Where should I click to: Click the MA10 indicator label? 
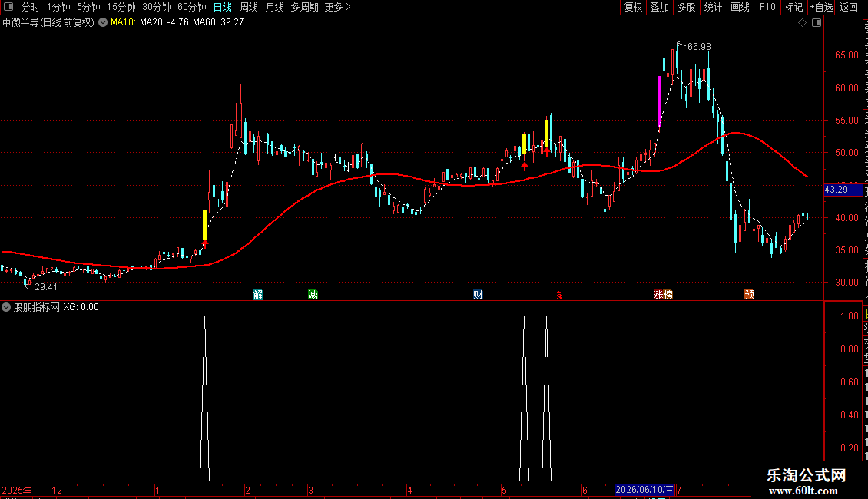click(x=123, y=23)
